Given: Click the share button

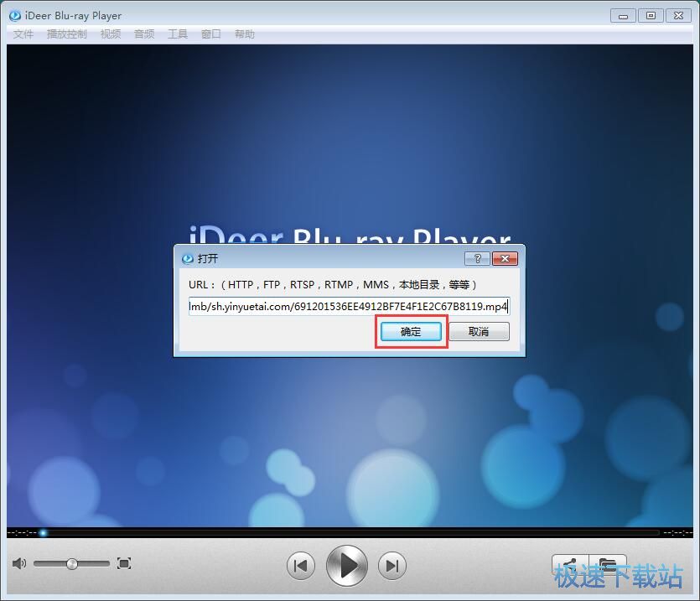Looking at the screenshot, I should point(571,566).
